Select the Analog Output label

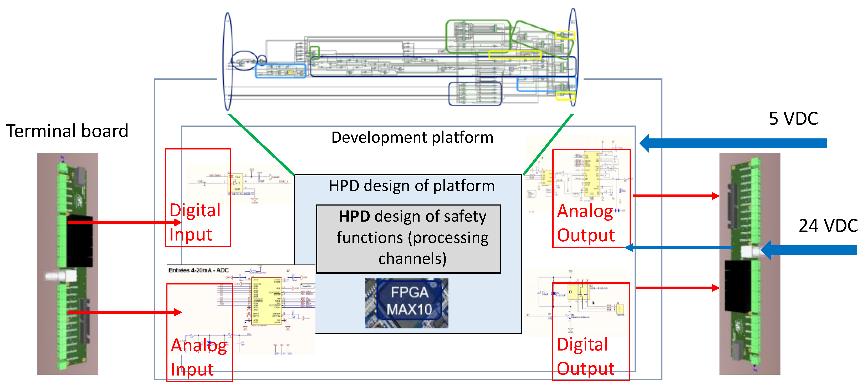(x=586, y=223)
